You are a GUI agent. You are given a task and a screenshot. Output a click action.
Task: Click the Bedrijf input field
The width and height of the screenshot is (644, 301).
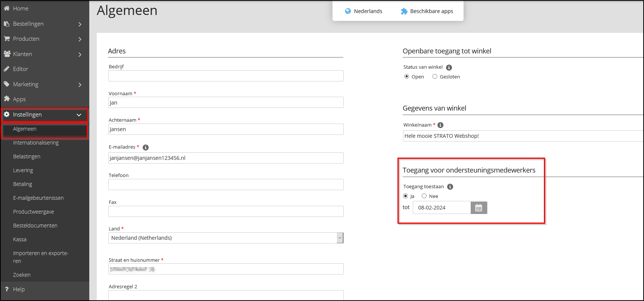(226, 76)
